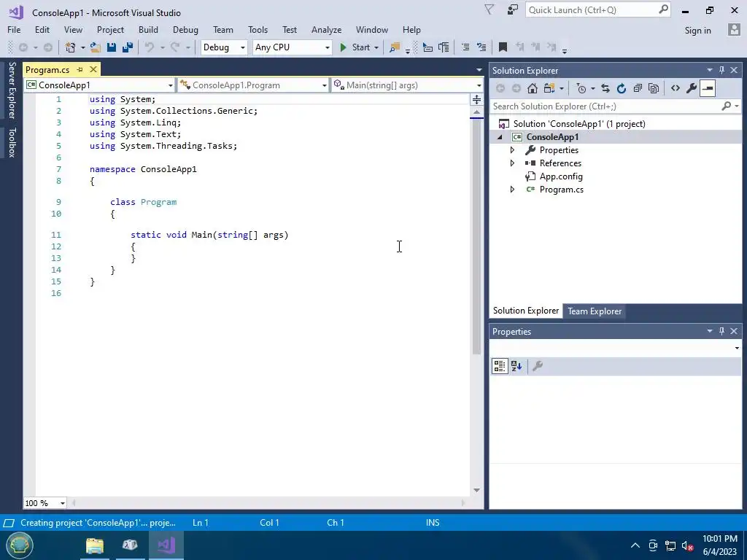Open the Tools menu
The height and width of the screenshot is (560, 747).
[258, 29]
